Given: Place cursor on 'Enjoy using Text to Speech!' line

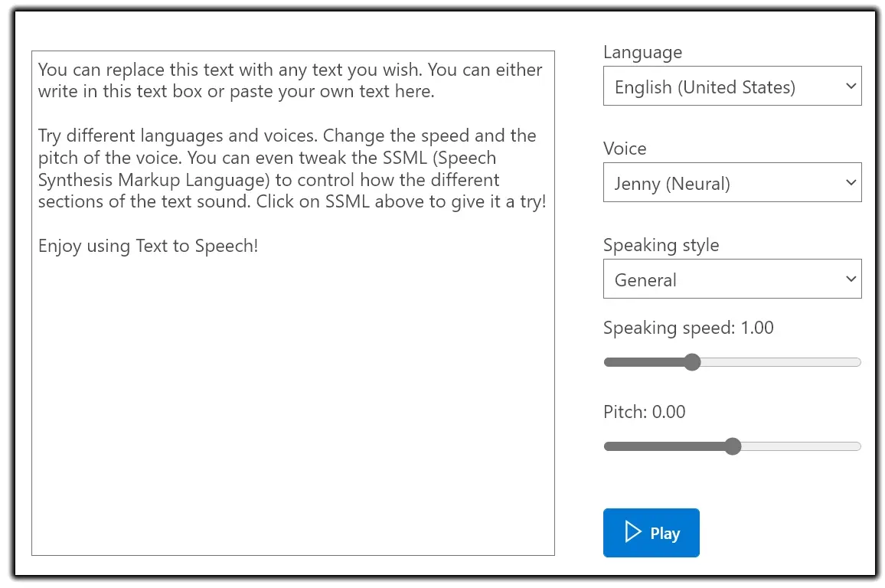Looking at the screenshot, I should tap(149, 247).
